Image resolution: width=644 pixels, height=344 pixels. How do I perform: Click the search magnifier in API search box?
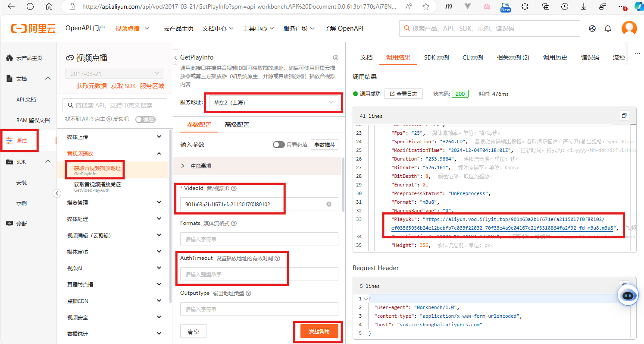pos(70,105)
